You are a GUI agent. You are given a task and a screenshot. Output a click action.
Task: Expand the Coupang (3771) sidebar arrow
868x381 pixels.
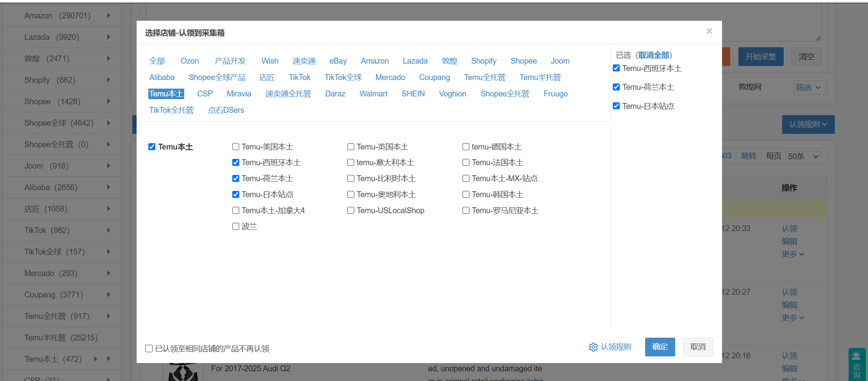pyautogui.click(x=108, y=295)
